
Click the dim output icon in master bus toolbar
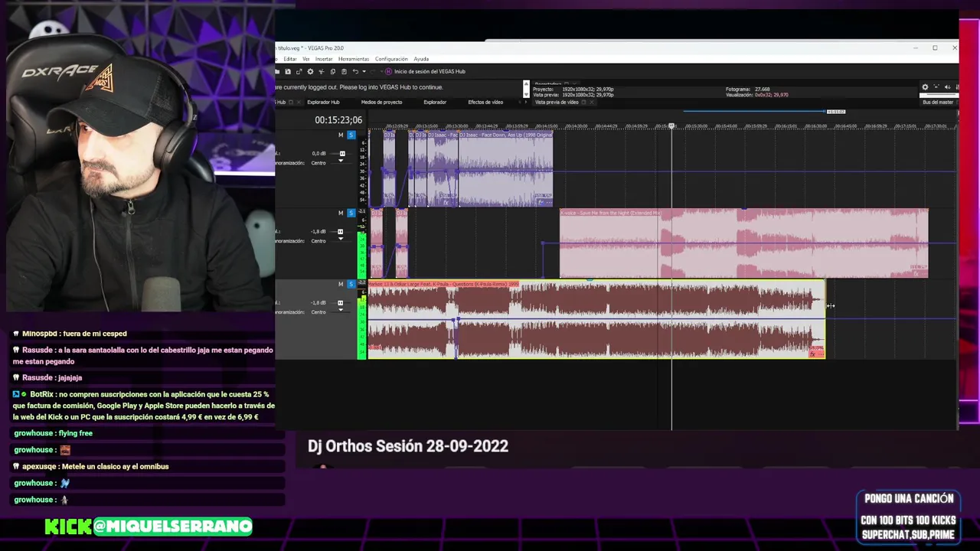click(947, 87)
